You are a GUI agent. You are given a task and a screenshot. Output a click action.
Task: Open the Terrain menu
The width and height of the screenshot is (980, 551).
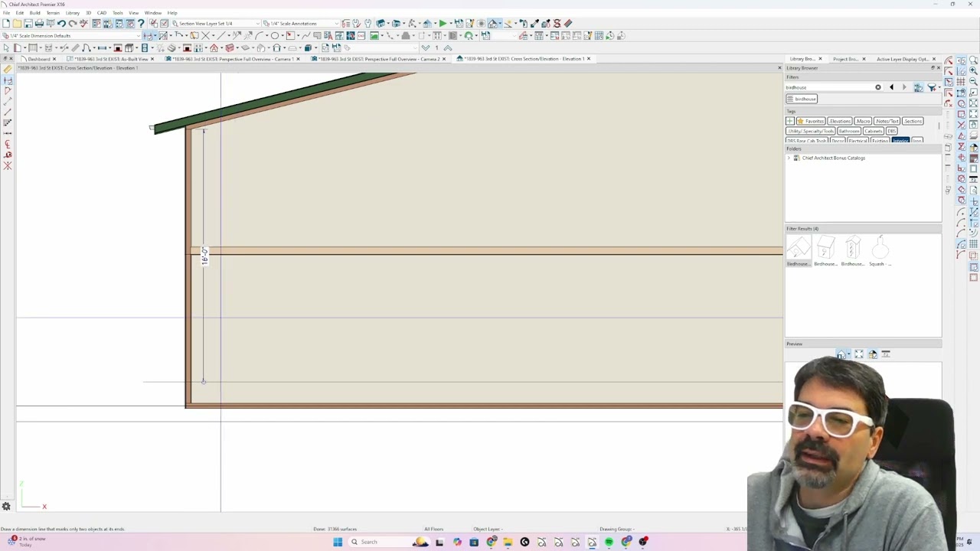click(x=53, y=13)
